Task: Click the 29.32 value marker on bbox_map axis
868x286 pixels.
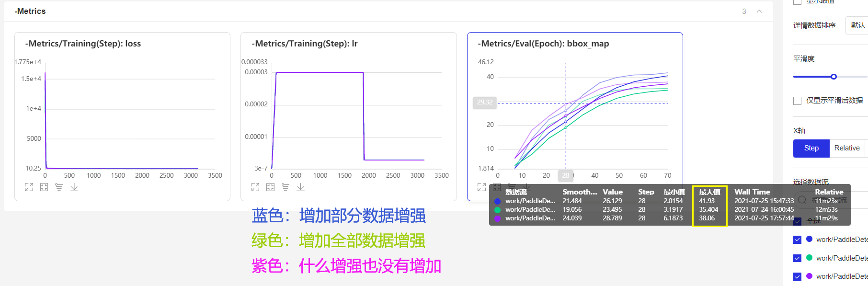Action: click(485, 102)
